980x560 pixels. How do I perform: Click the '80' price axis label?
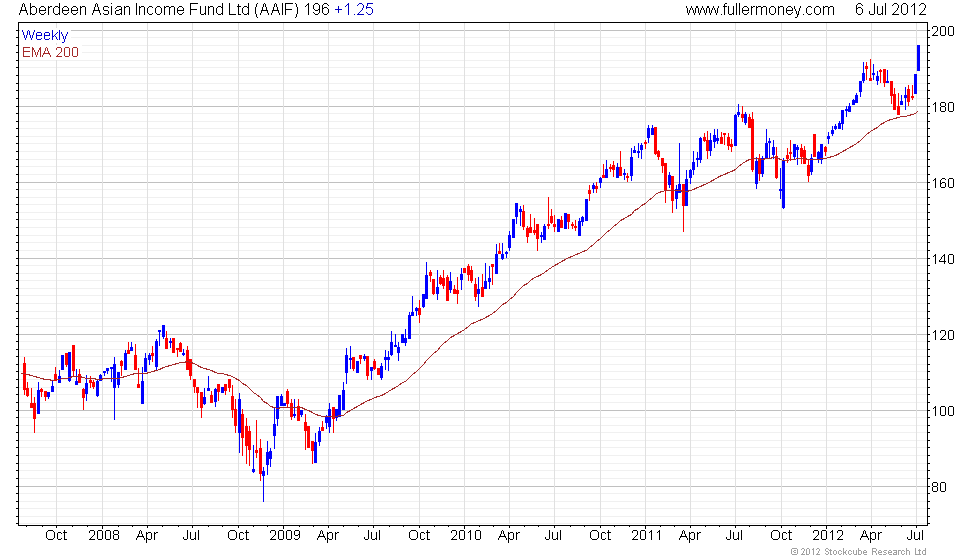point(939,488)
